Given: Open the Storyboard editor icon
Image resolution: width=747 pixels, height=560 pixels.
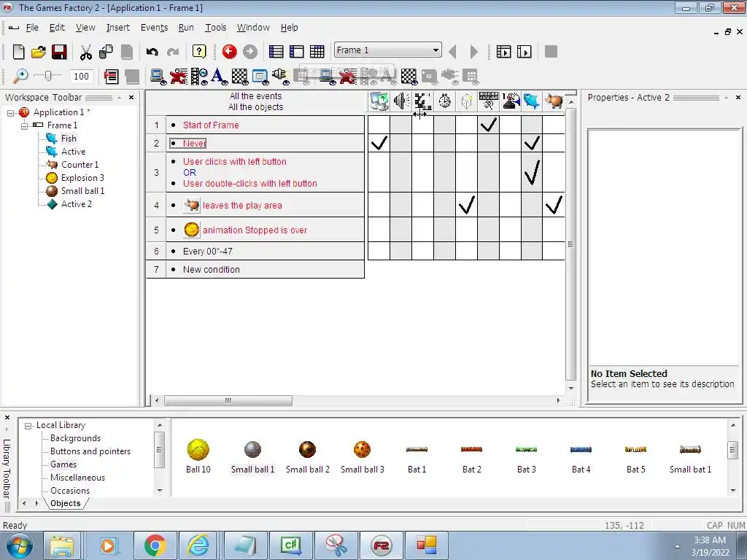Looking at the screenshot, I should tap(276, 52).
